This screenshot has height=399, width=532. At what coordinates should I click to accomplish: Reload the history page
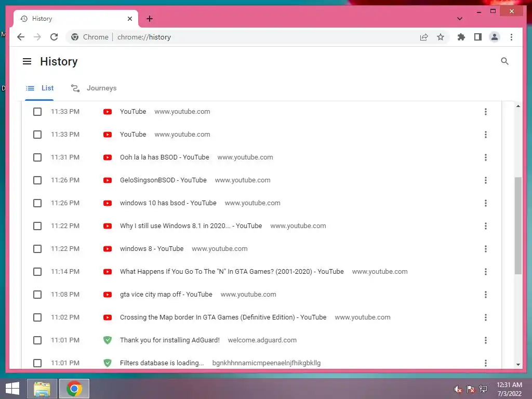tap(54, 37)
